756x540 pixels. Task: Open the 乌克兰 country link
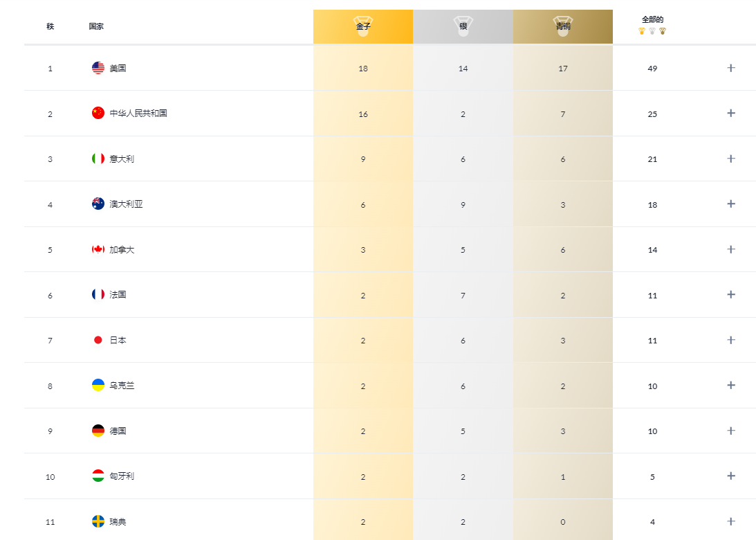pos(122,386)
